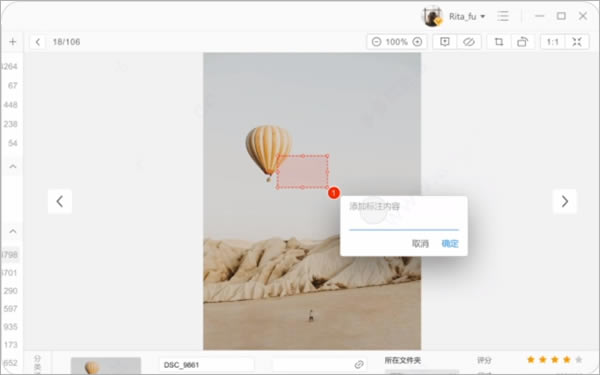
Task: Select sidebar row with count 173
Action: coord(11,345)
